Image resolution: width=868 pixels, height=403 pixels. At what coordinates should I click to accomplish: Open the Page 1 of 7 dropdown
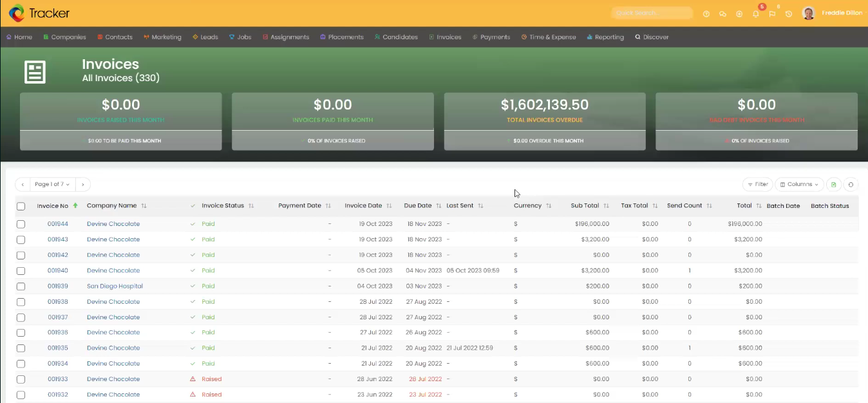click(x=52, y=184)
